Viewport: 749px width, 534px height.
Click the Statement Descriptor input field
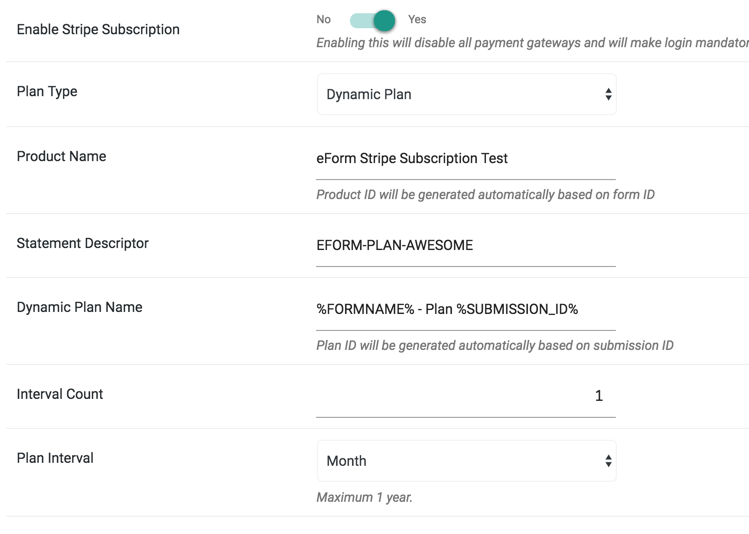[466, 246]
